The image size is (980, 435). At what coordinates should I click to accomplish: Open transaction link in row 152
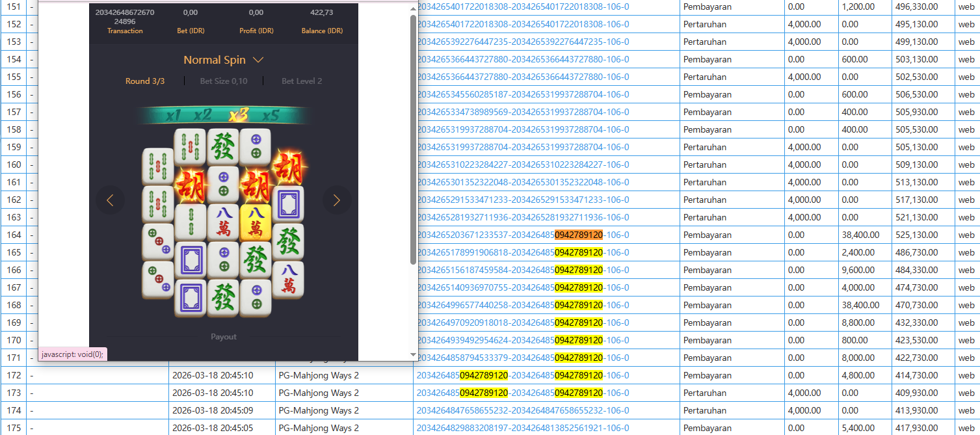coord(523,24)
